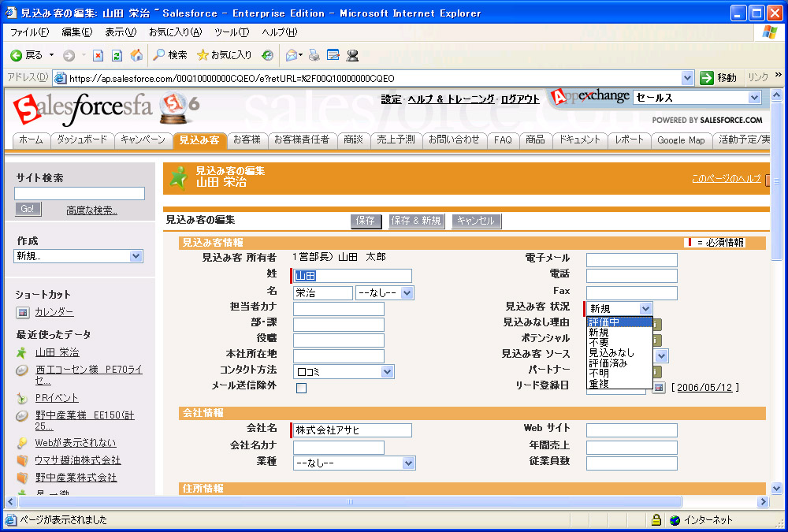
Task: Click the browser Back arrow icon
Action: click(x=16, y=55)
